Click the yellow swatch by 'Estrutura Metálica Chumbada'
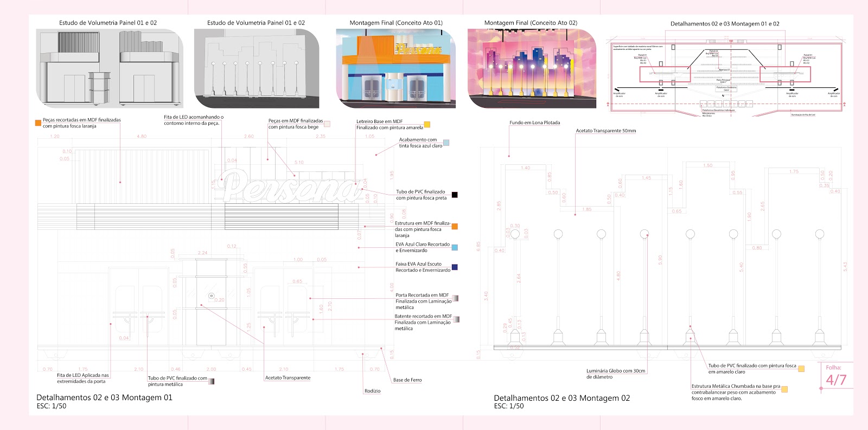868x430 pixels. pyautogui.click(x=784, y=389)
